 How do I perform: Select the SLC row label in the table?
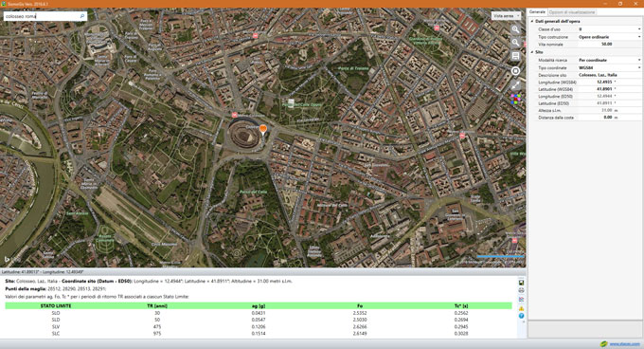point(56,334)
